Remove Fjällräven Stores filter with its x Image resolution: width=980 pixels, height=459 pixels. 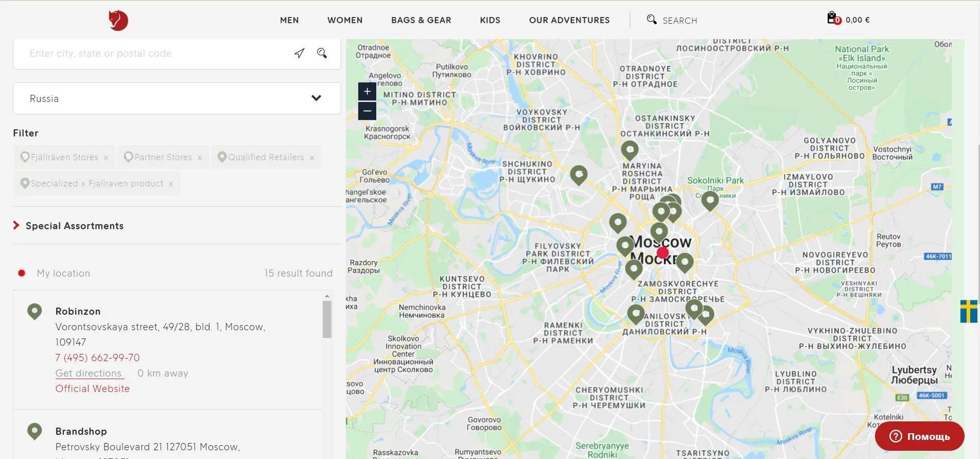point(106,158)
